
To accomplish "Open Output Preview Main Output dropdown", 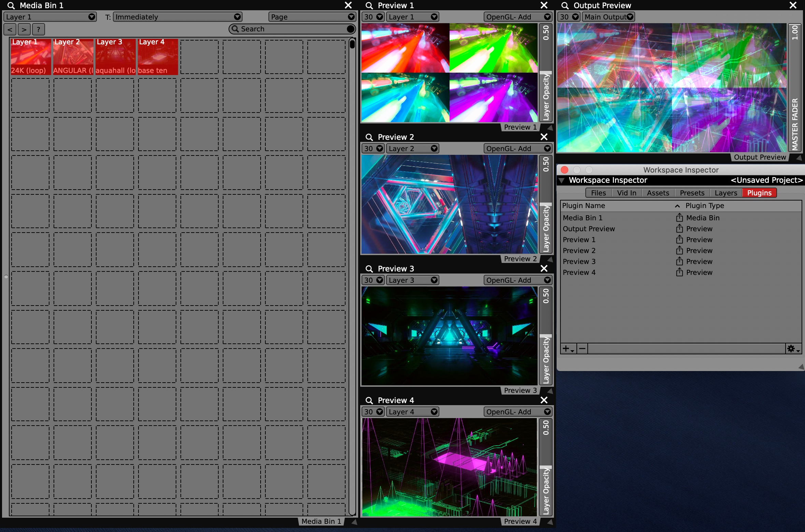I will click(608, 17).
